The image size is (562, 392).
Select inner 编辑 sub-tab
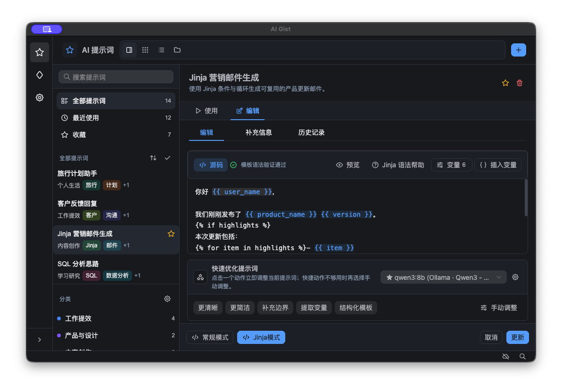[207, 132]
